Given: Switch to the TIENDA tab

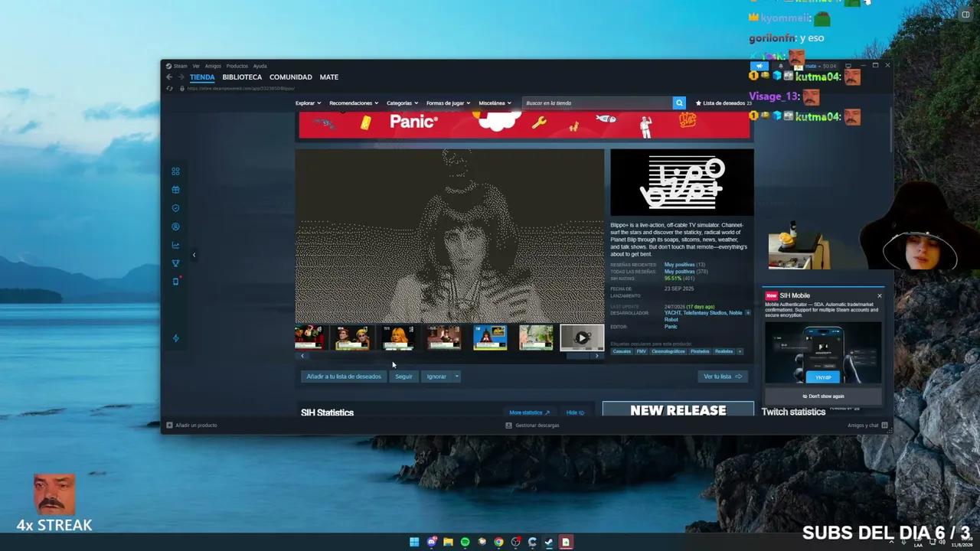Looking at the screenshot, I should pos(202,77).
